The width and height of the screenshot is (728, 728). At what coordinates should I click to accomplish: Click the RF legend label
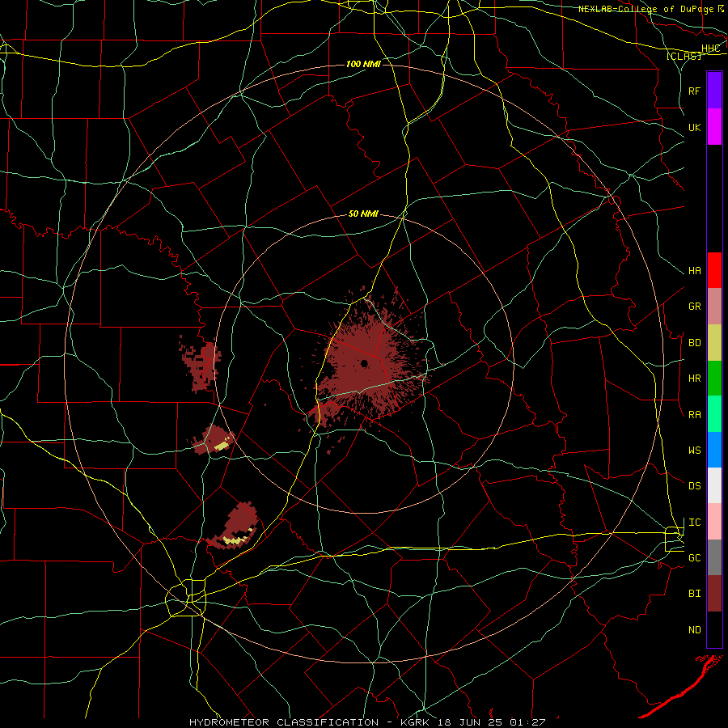tap(694, 91)
